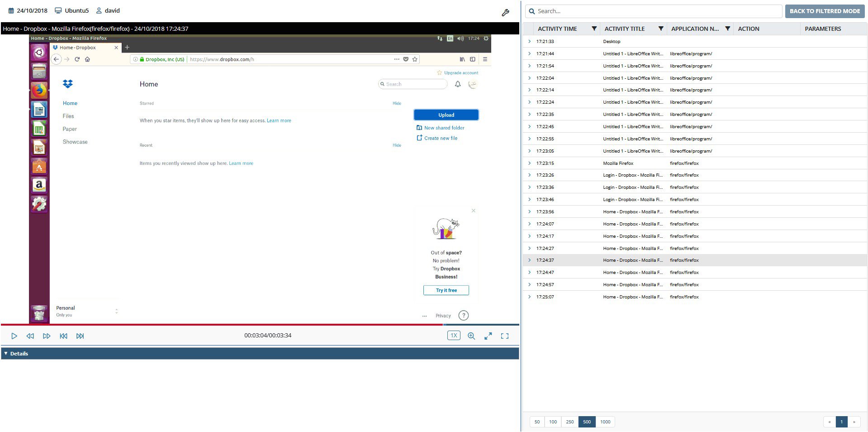
Task: Expand the 17:23:15 Mozilla Firefox row
Action: (x=529, y=163)
